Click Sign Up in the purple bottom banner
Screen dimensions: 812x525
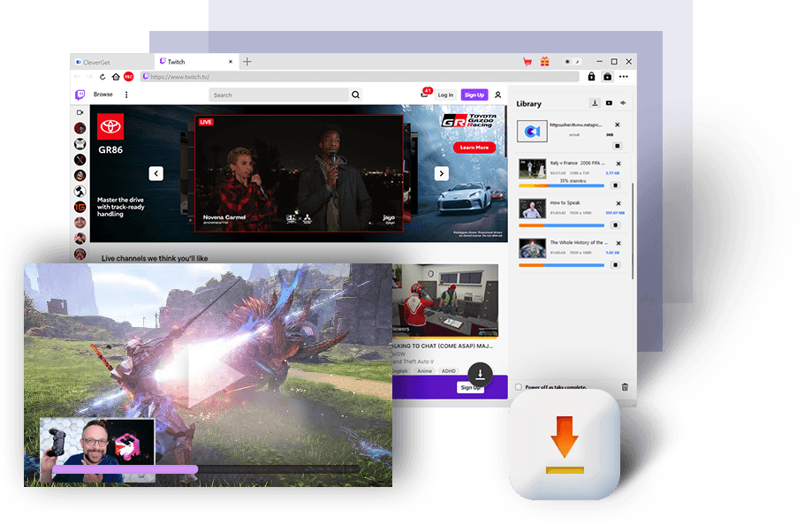470,387
